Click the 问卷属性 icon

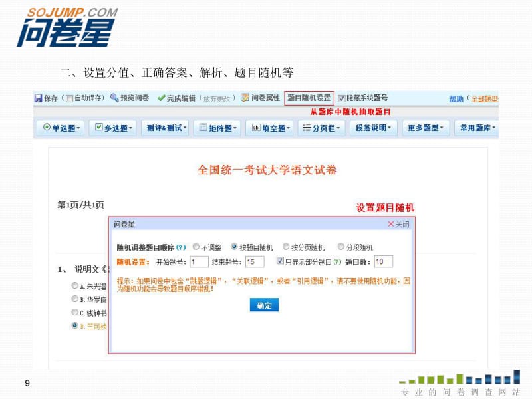coord(245,98)
